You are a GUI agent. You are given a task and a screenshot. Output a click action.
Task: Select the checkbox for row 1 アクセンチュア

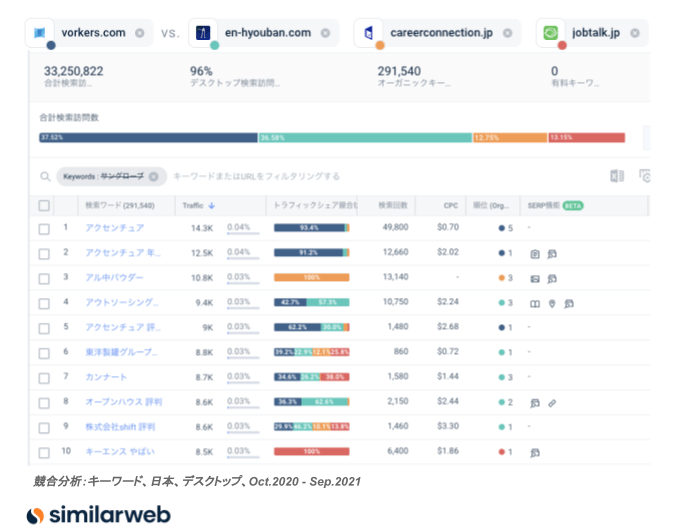44,229
